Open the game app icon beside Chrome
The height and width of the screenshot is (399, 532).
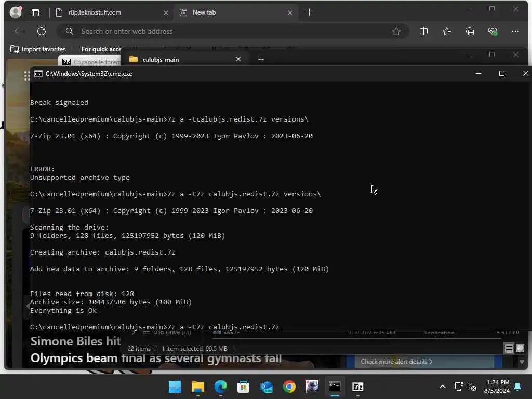[312, 387]
